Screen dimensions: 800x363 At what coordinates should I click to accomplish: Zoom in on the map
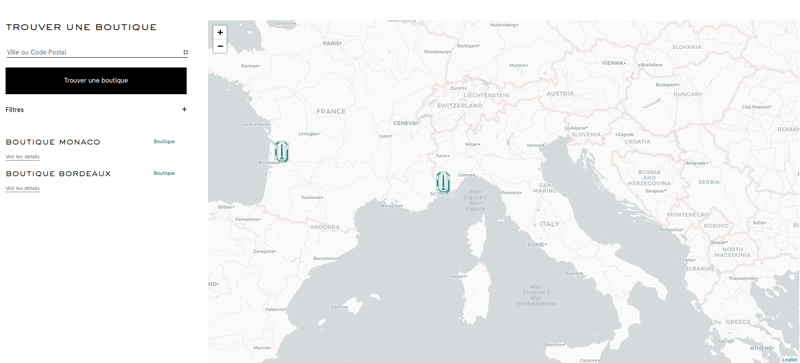tap(220, 33)
